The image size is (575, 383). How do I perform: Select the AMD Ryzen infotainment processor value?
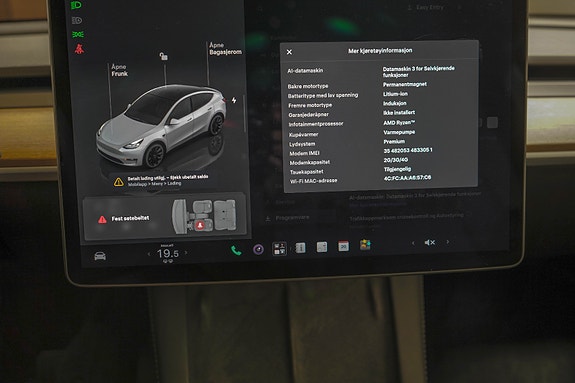coord(399,123)
